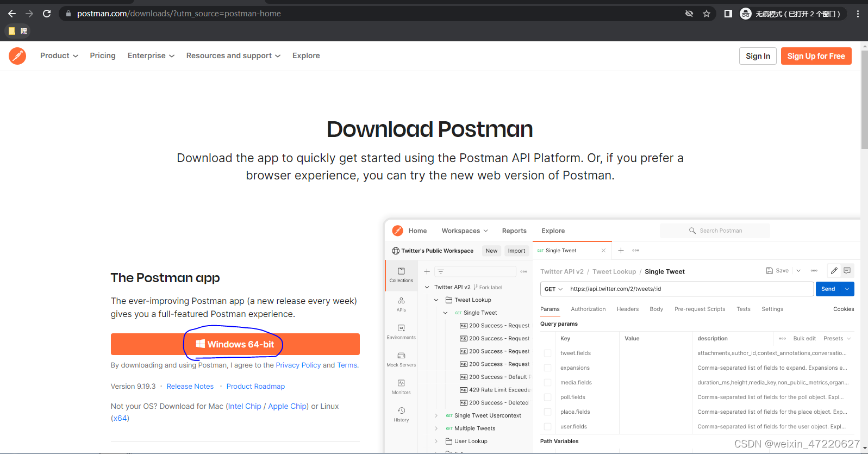
Task: Open the Explore link in site header
Action: (306, 55)
